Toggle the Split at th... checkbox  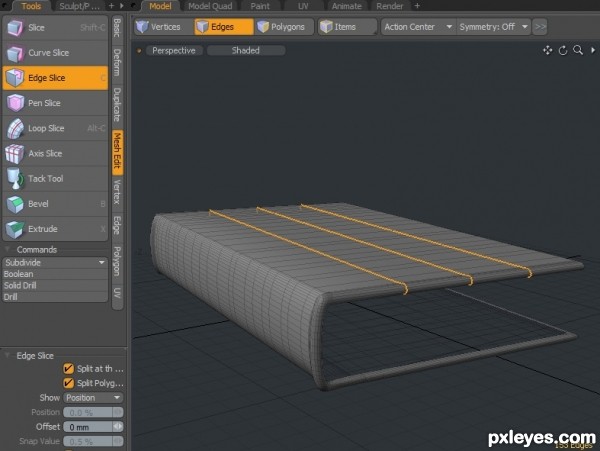[68, 369]
